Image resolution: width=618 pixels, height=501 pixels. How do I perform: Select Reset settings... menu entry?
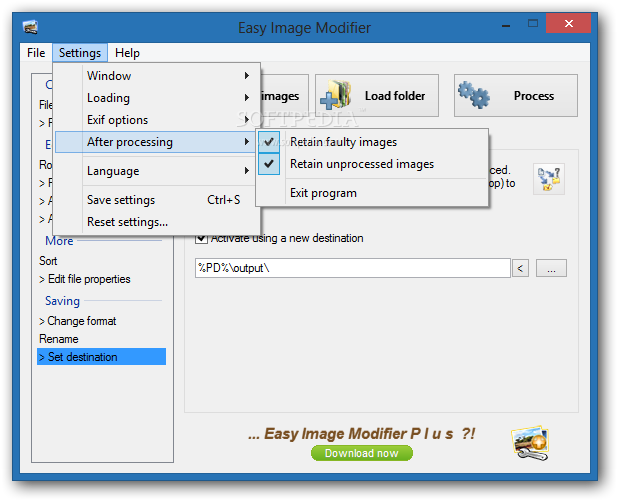[157, 222]
